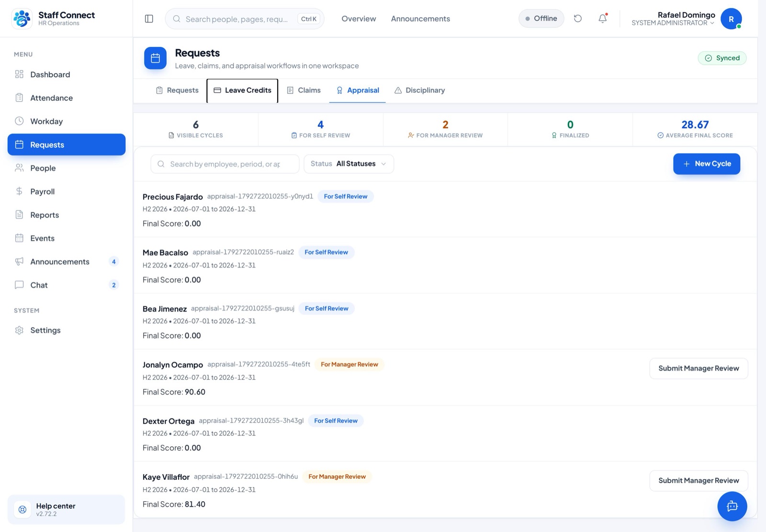Click the Synced status badge
Image resolution: width=766 pixels, height=532 pixels.
point(722,58)
